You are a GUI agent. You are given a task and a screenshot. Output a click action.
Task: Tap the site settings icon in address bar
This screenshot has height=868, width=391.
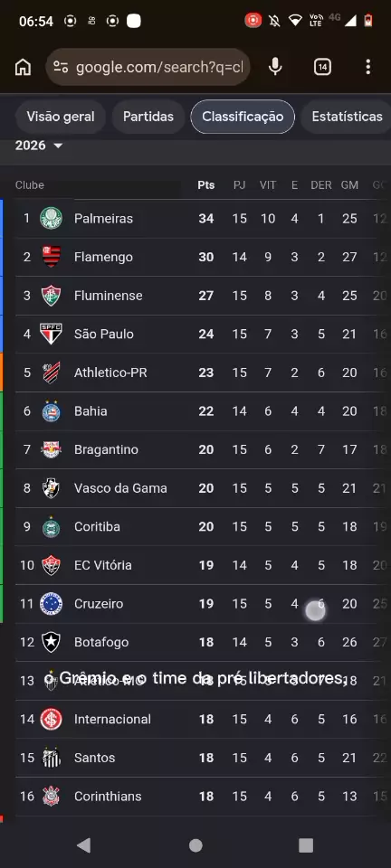pyautogui.click(x=61, y=68)
